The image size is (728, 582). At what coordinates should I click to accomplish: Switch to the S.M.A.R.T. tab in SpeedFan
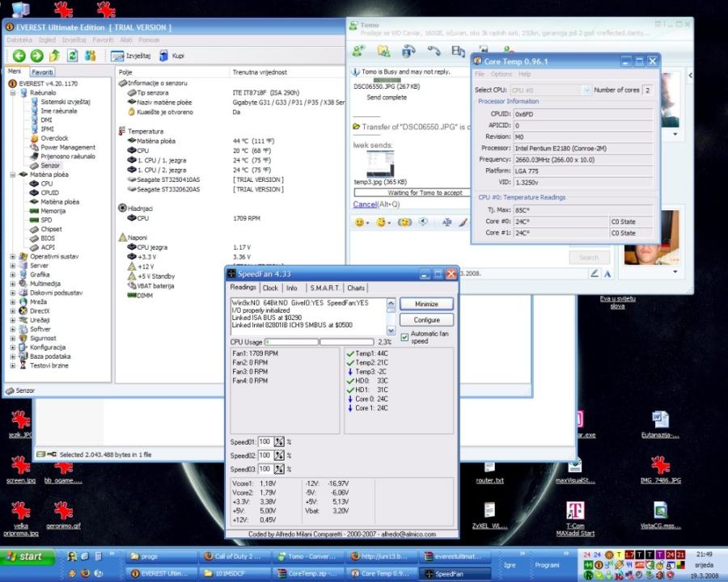(x=324, y=288)
